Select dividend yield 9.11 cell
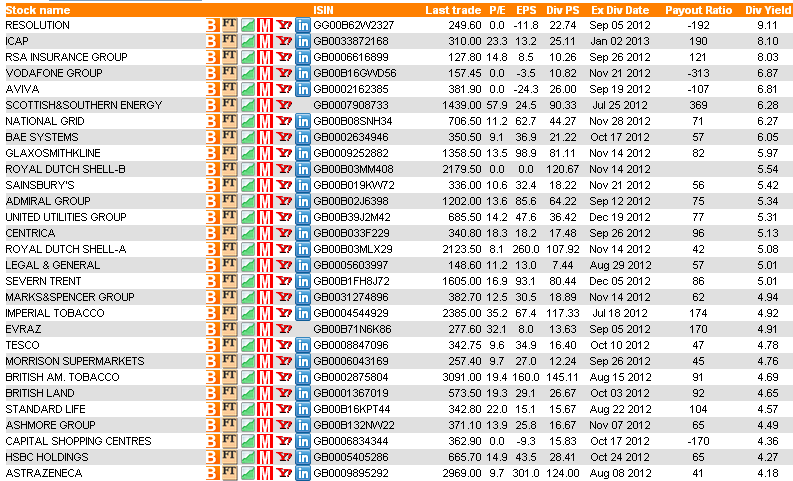The width and height of the screenshot is (793, 481). click(768, 25)
